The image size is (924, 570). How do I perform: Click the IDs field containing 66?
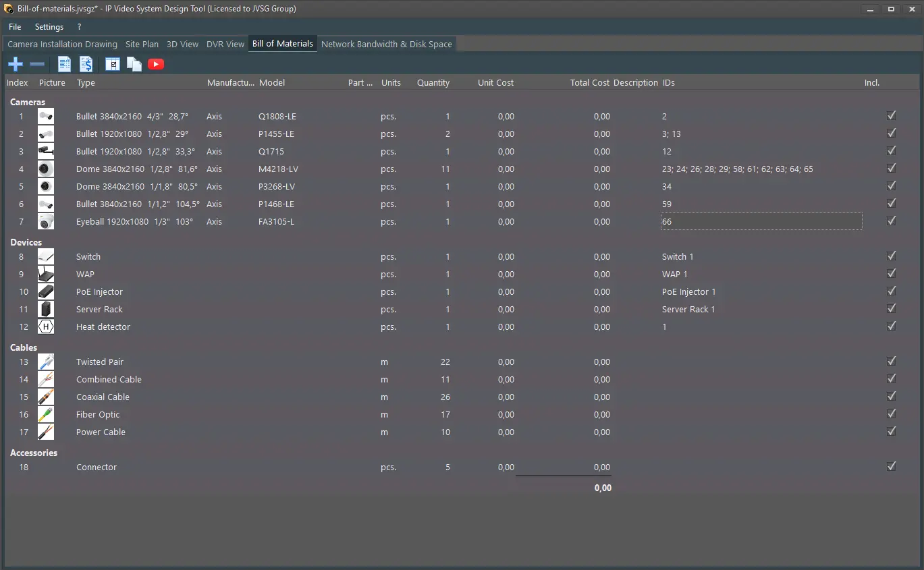761,222
